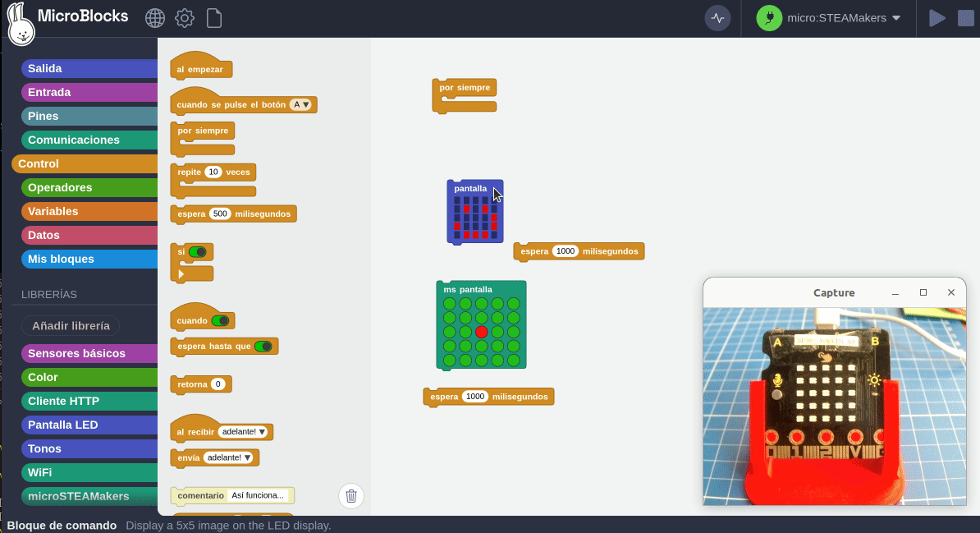Toggle boolean in the 'cuando' block

point(220,321)
